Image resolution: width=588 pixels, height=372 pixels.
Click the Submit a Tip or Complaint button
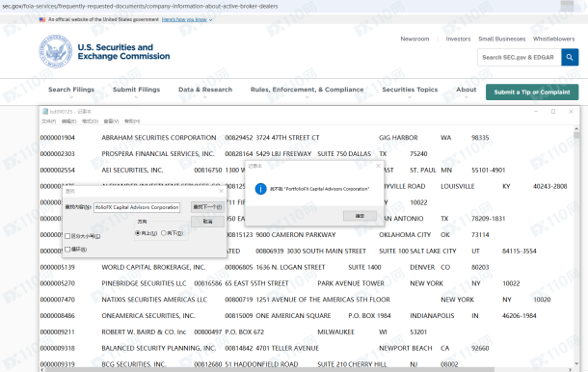(532, 92)
